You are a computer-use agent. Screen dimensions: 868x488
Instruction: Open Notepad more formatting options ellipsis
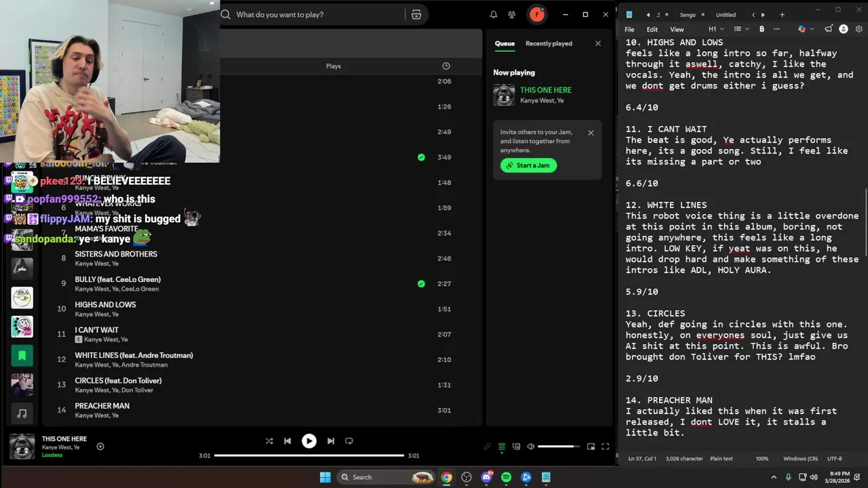(776, 29)
